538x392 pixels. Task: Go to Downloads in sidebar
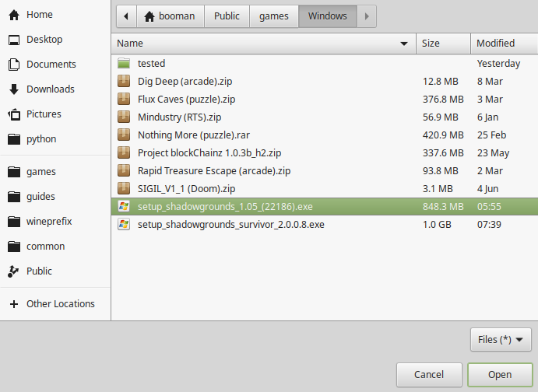tap(55, 89)
